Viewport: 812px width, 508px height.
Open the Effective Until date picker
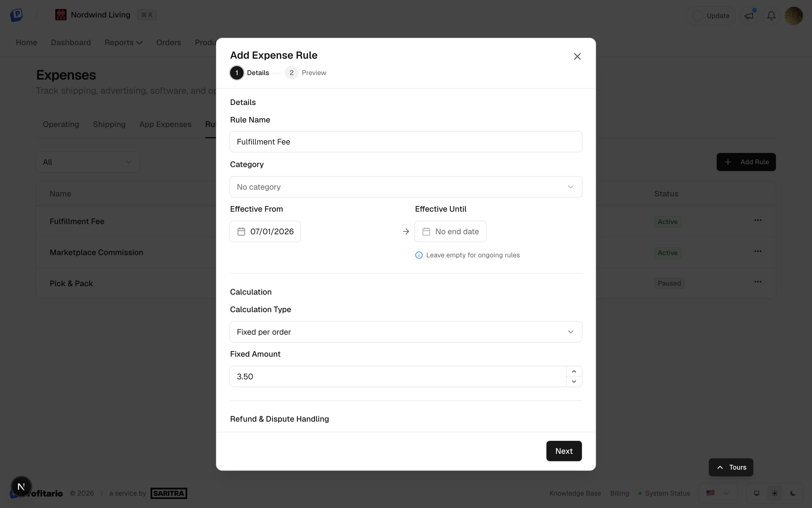(x=450, y=231)
